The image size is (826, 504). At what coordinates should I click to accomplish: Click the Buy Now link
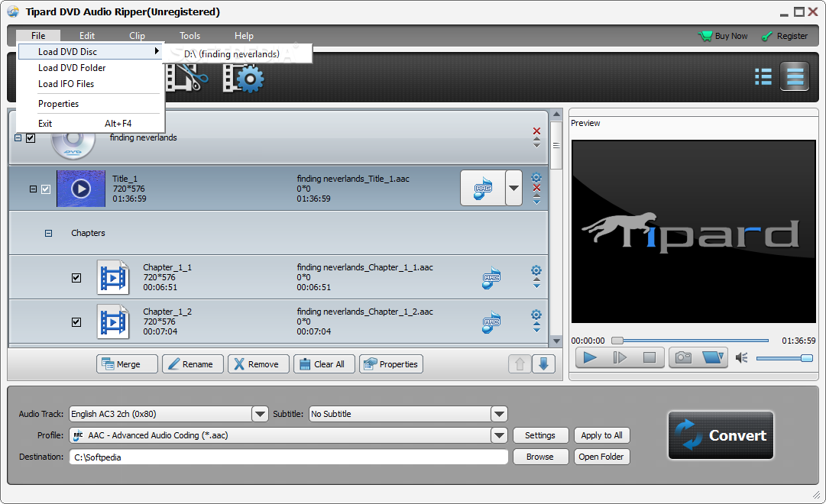pos(723,36)
